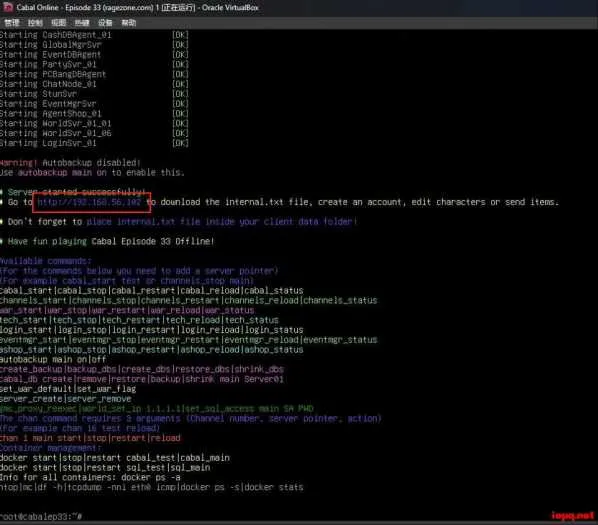The height and width of the screenshot is (525, 598).
Task: Click the cabal_start|cabal_stop command line
Action: tap(151, 291)
